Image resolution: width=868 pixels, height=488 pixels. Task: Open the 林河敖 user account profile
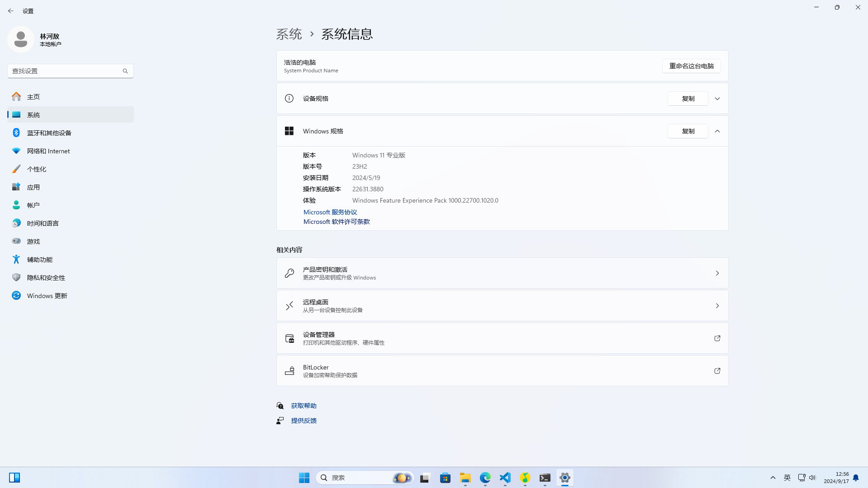35,40
